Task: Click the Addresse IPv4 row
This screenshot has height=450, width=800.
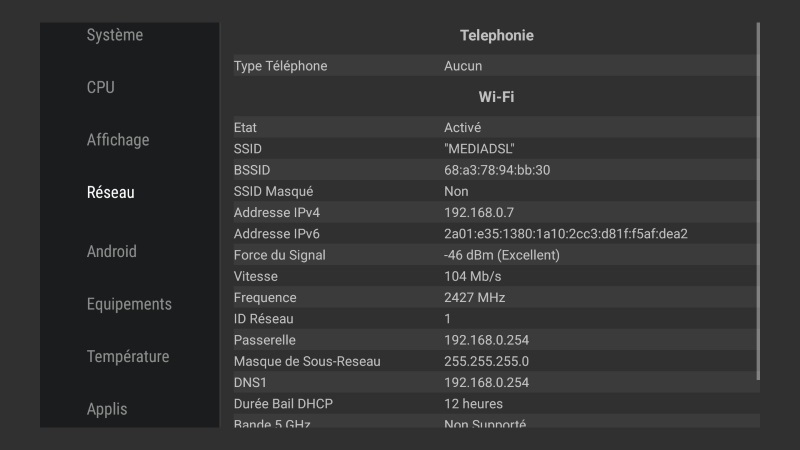Action: (x=495, y=213)
